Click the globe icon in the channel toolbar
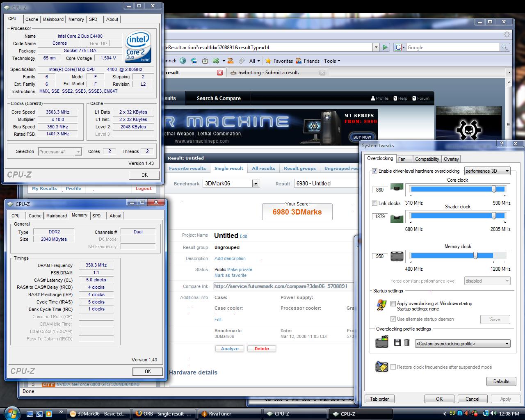This screenshot has height=420, width=525. point(183,61)
